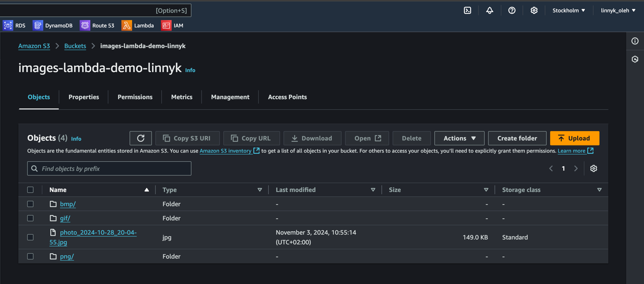Switch to the Metrics tab
The width and height of the screenshot is (644, 284).
point(182,97)
